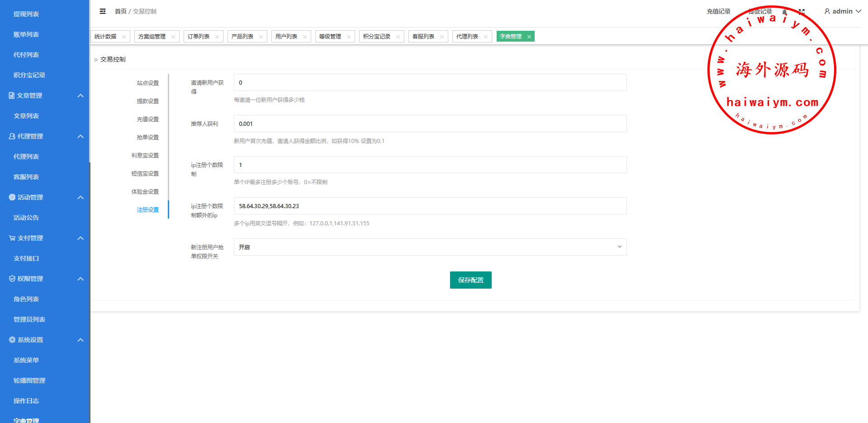Click the notification bell icon
Image resolution: width=868 pixels, height=423 pixels.
point(785,12)
